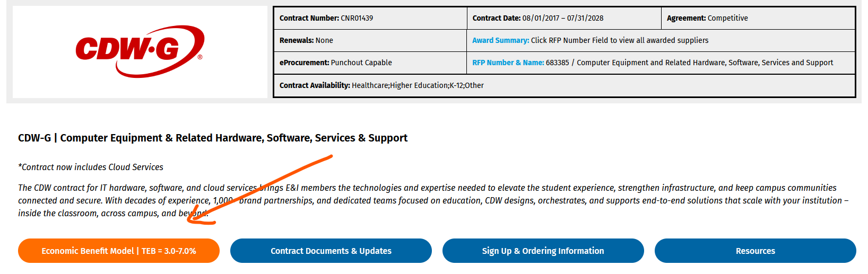Click the Contract Date range cell
This screenshot has height=274, width=868.
(564, 18)
